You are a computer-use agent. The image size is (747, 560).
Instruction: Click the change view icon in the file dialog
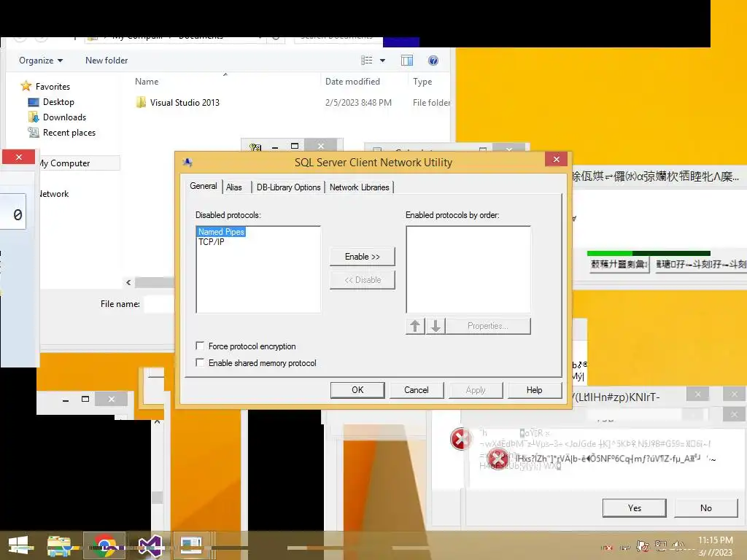click(366, 61)
